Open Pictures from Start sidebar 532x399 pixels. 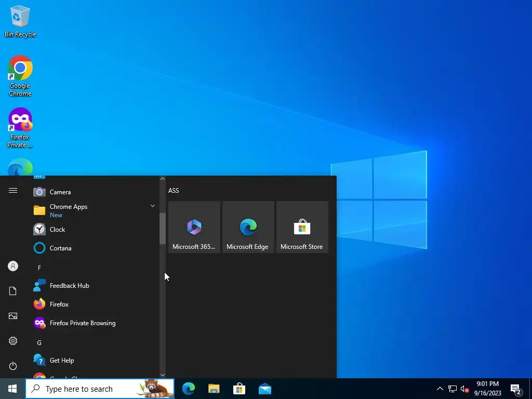(x=13, y=316)
